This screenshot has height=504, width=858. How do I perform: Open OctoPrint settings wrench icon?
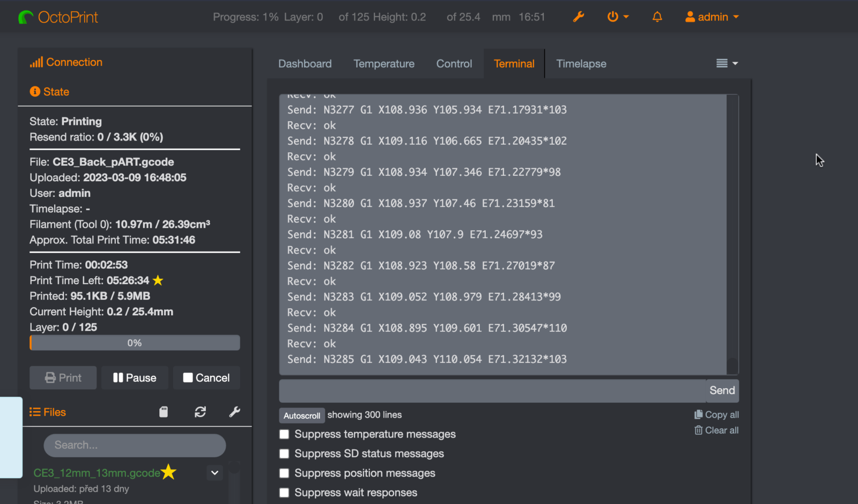[578, 17]
